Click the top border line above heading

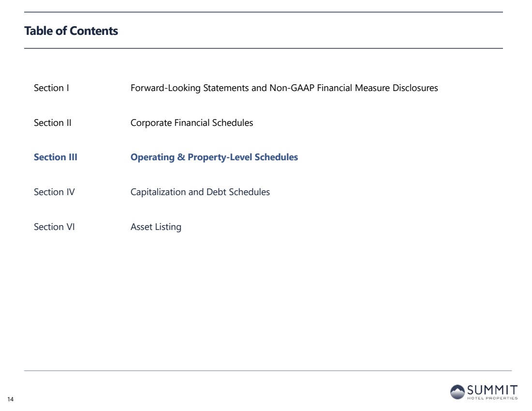click(x=264, y=12)
